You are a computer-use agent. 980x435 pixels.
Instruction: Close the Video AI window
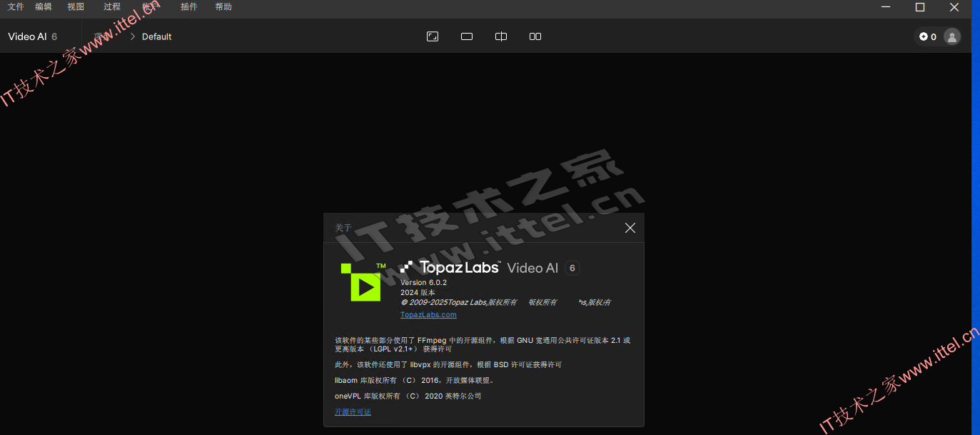click(x=954, y=7)
